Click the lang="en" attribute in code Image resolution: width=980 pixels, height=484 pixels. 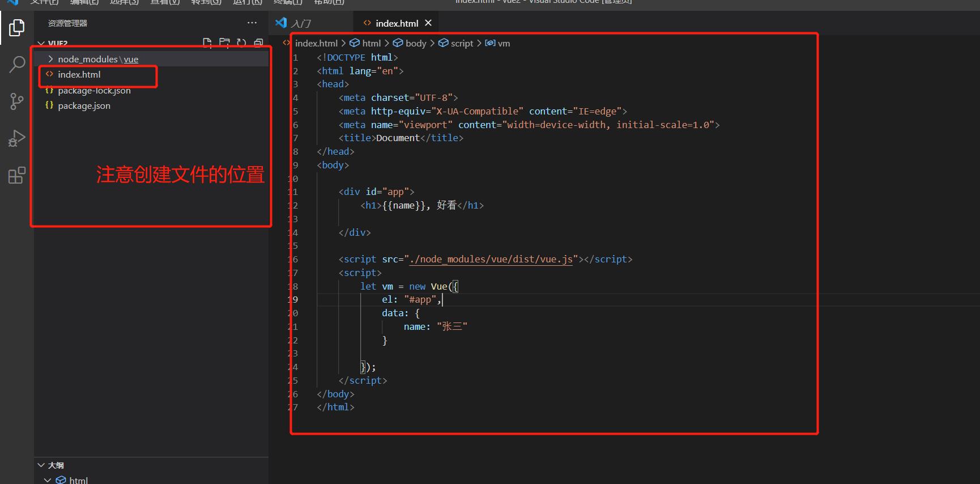[374, 71]
